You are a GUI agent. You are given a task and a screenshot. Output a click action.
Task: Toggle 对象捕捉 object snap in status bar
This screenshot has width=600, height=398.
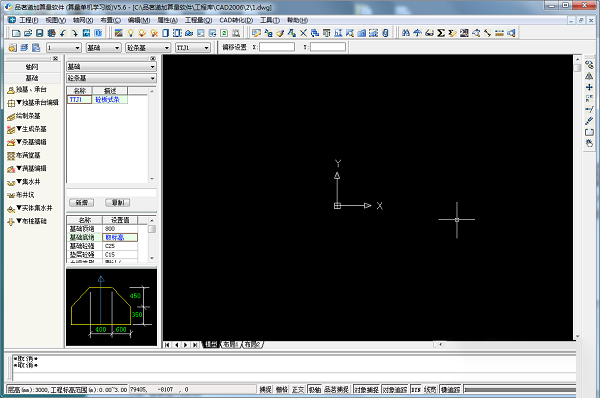coord(366,390)
